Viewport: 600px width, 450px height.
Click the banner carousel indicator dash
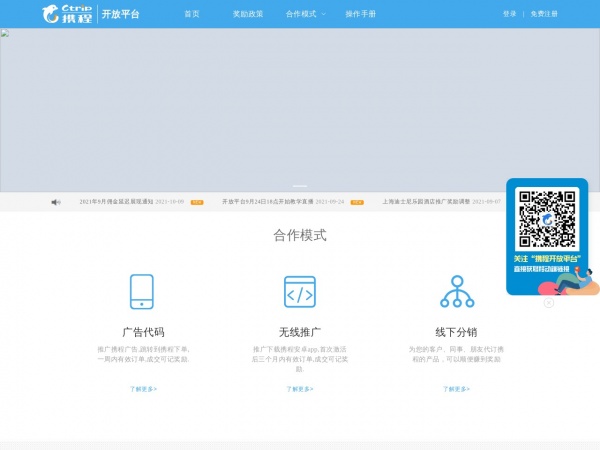[x=300, y=186]
